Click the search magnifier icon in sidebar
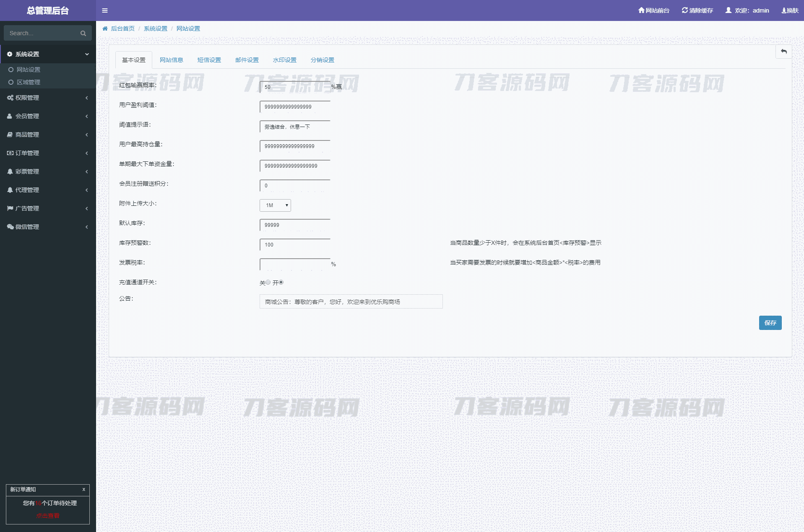The image size is (804, 532). pyautogui.click(x=83, y=33)
